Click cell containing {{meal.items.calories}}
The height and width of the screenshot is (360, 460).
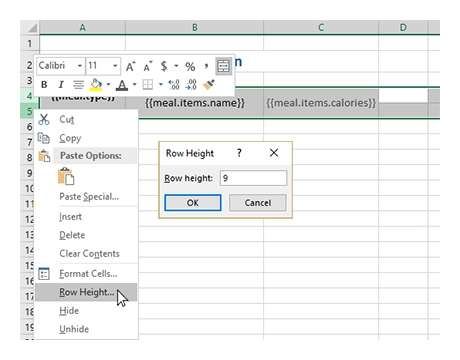click(x=321, y=103)
